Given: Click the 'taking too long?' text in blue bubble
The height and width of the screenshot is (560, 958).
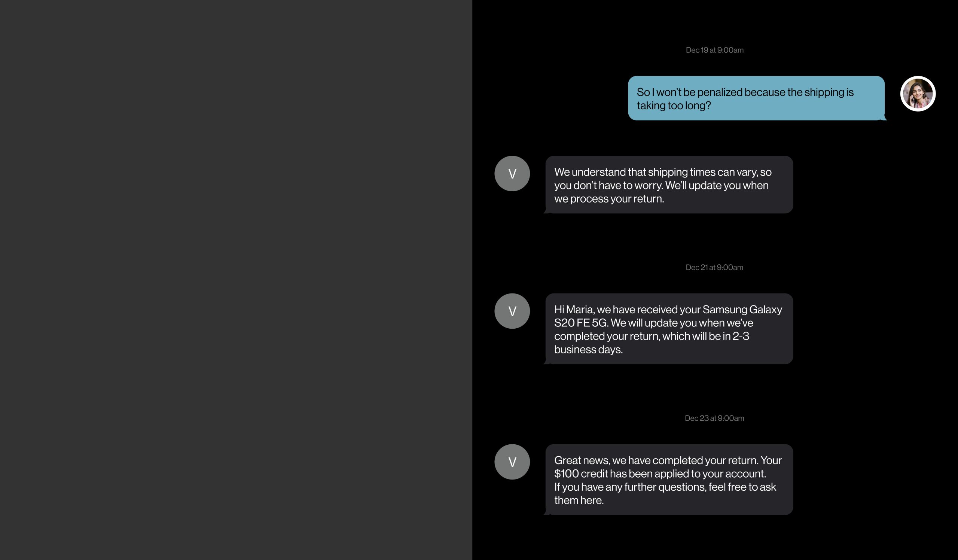Looking at the screenshot, I should click(x=674, y=106).
